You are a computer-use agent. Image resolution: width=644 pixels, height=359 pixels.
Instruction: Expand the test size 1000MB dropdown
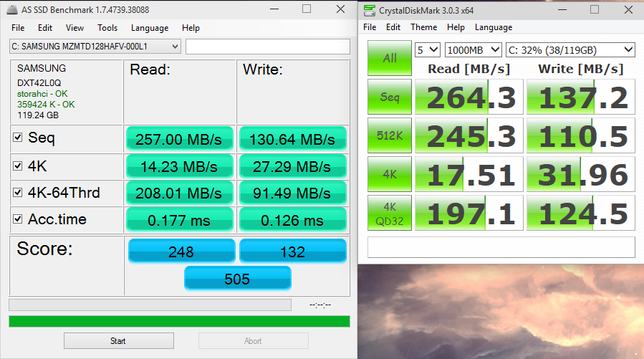click(473, 50)
